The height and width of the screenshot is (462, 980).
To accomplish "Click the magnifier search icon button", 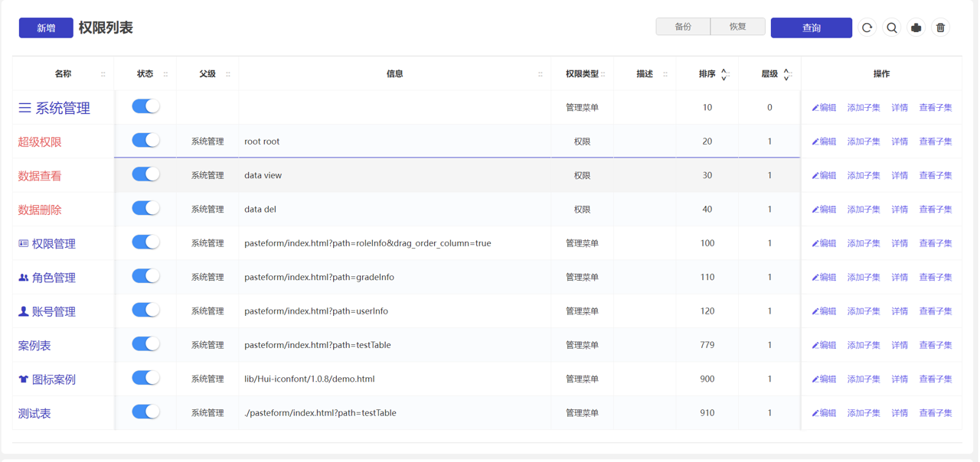I will pyautogui.click(x=892, y=28).
